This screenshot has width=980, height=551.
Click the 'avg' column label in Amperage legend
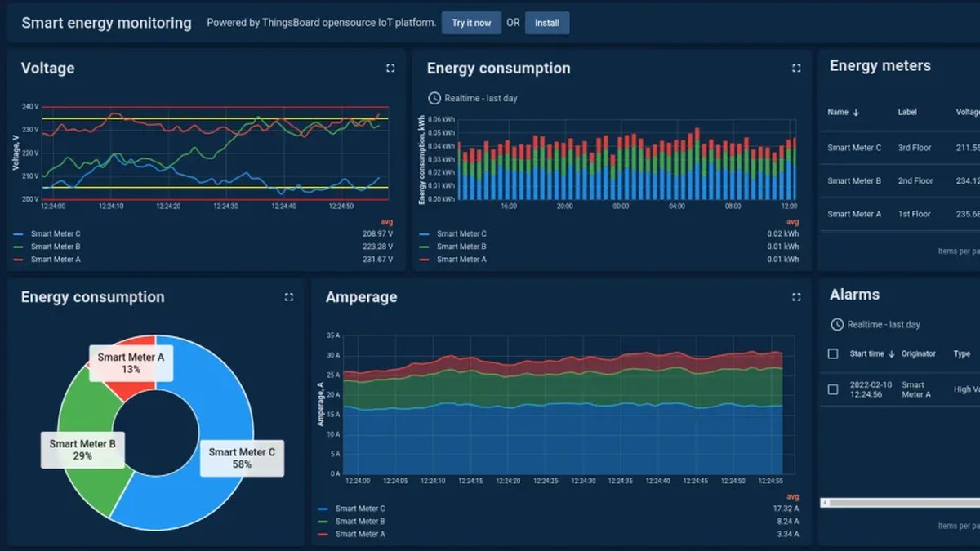point(793,496)
